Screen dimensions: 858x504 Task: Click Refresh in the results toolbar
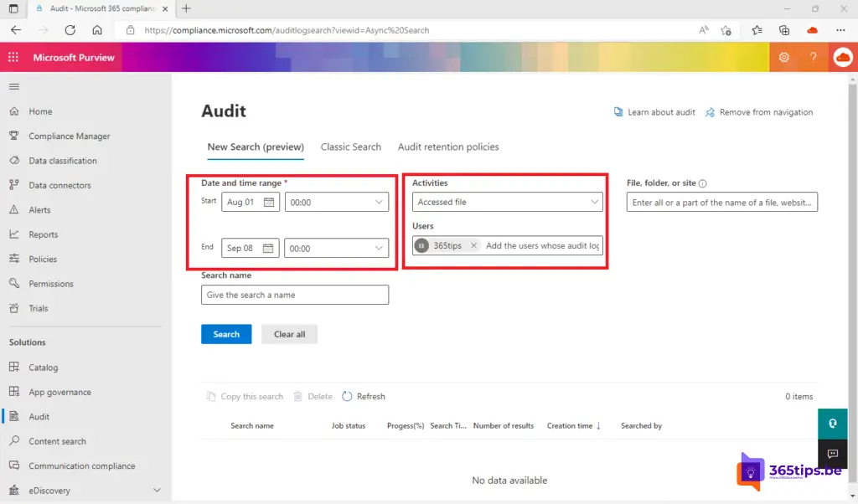364,396
